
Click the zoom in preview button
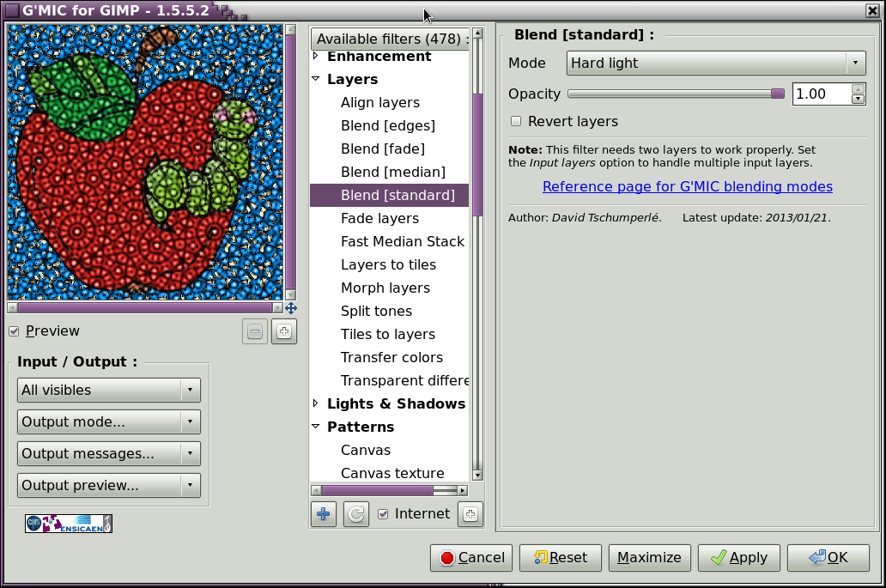point(284,331)
